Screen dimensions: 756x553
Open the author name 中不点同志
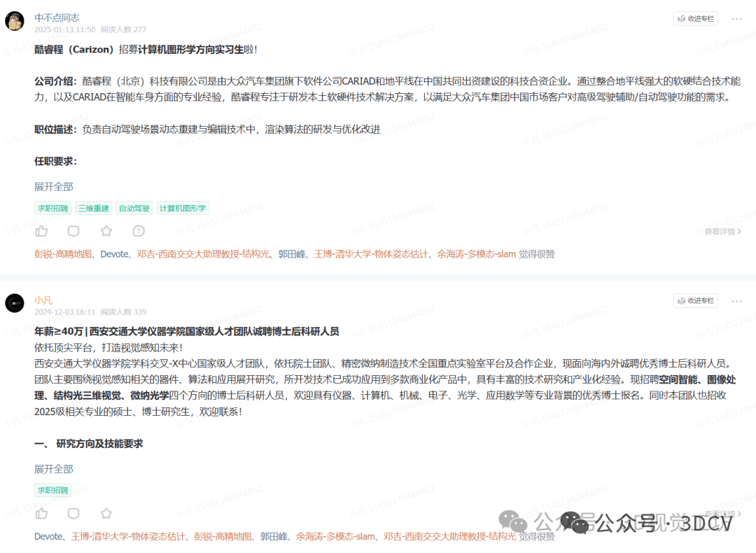57,17
